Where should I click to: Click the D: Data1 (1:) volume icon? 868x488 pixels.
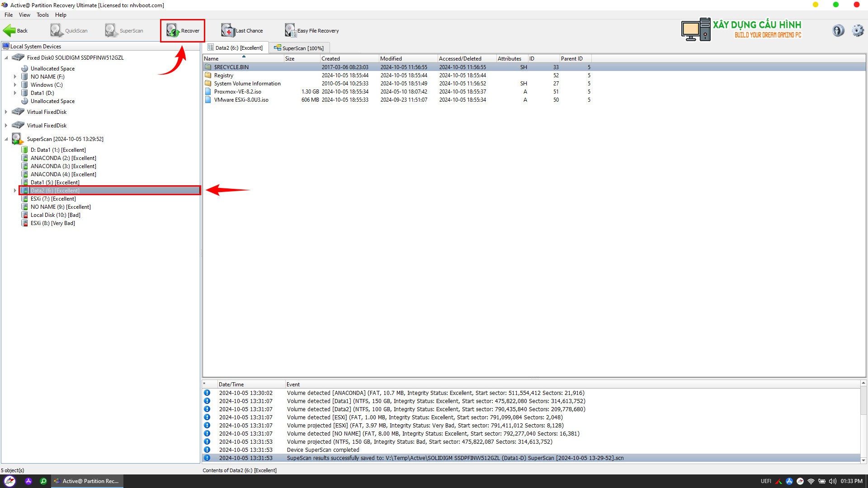click(x=25, y=150)
